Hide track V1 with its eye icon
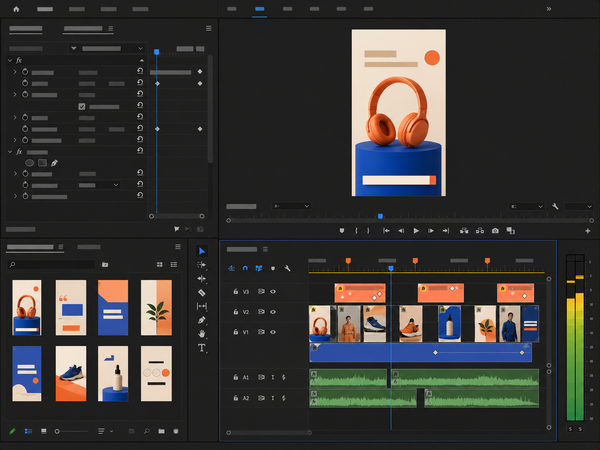This screenshot has height=450, width=600. (x=273, y=332)
